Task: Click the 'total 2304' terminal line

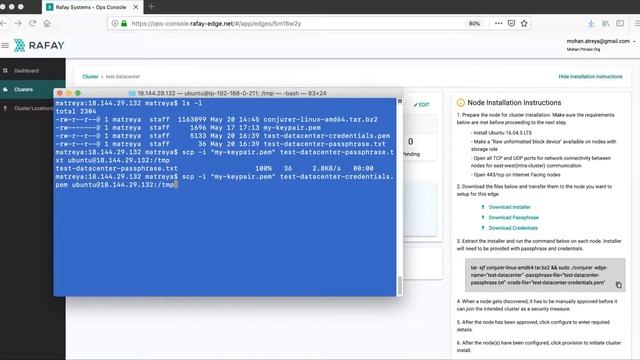Action: click(76, 111)
